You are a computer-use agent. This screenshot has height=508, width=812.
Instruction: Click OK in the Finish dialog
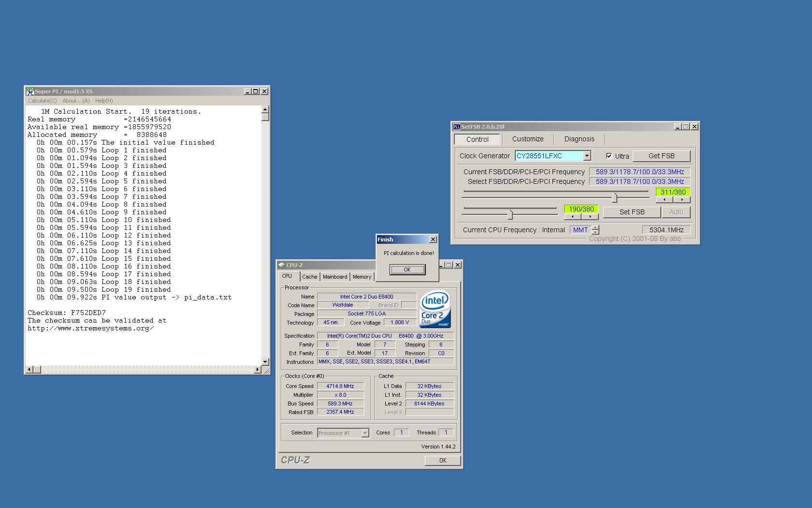407,269
